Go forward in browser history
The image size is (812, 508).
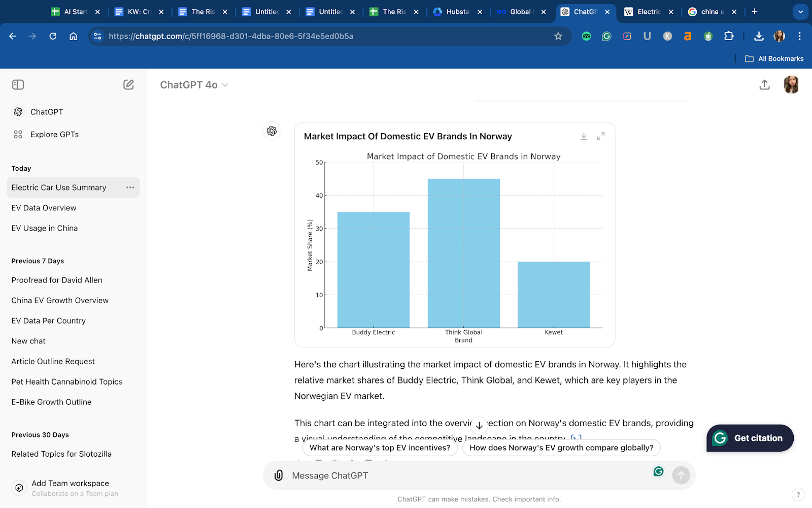click(x=32, y=36)
